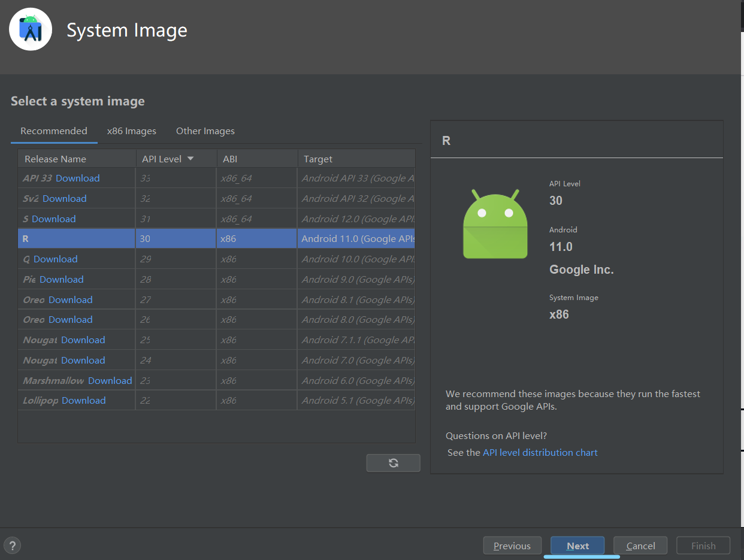Click the Android 12.0 target cell
744x560 pixels.
[x=356, y=219]
